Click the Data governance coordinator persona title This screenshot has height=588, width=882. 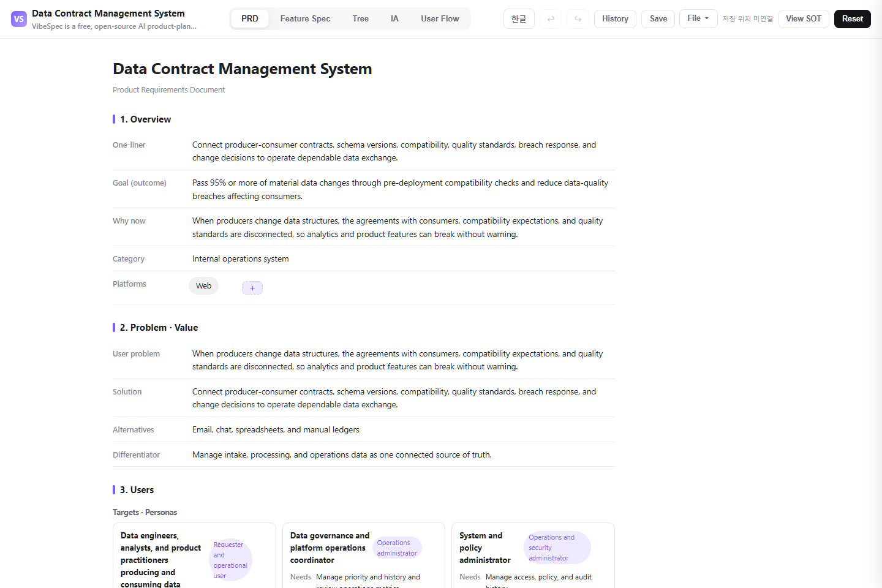click(330, 548)
